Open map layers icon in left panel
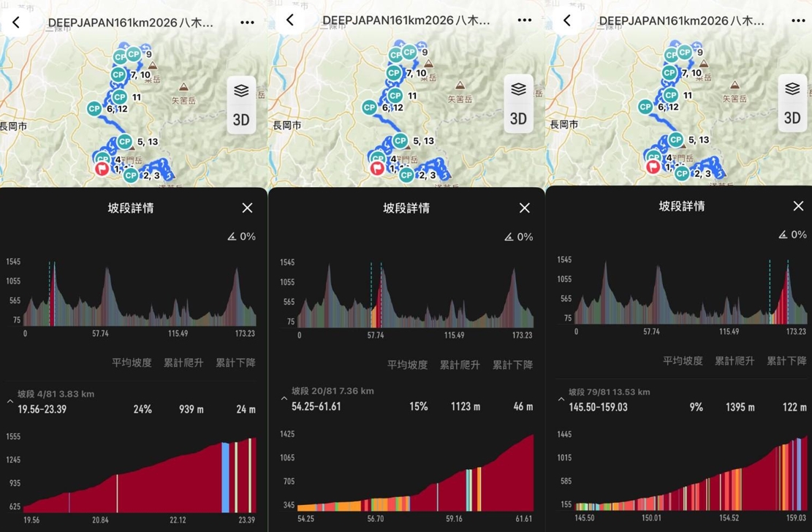The width and height of the screenshot is (812, 532). [241, 91]
